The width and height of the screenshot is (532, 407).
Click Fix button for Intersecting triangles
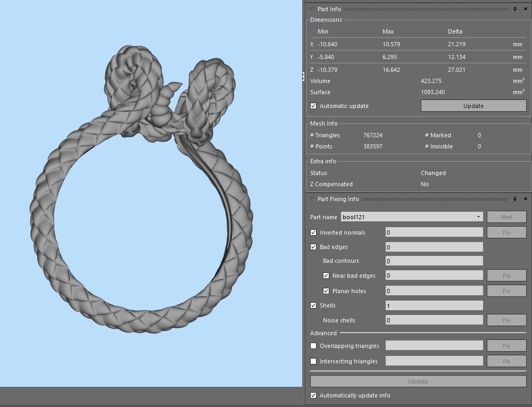coord(506,362)
